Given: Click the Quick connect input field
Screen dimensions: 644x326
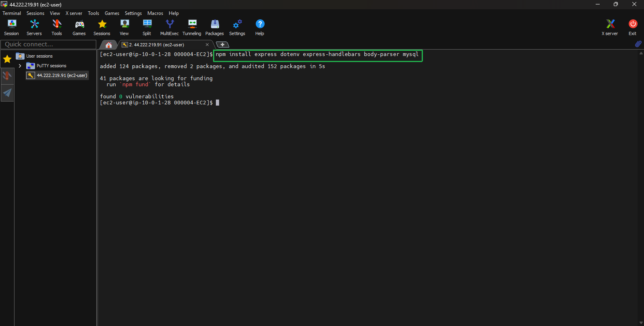Looking at the screenshot, I should [x=48, y=44].
